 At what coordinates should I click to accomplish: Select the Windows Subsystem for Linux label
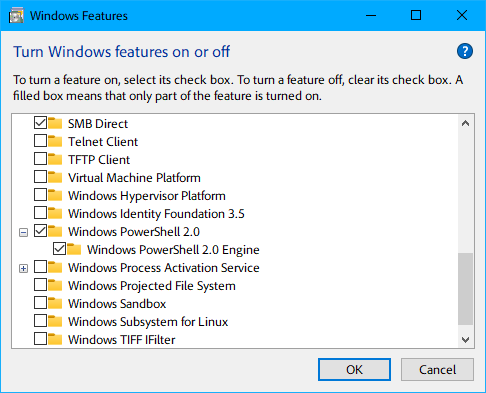148,322
